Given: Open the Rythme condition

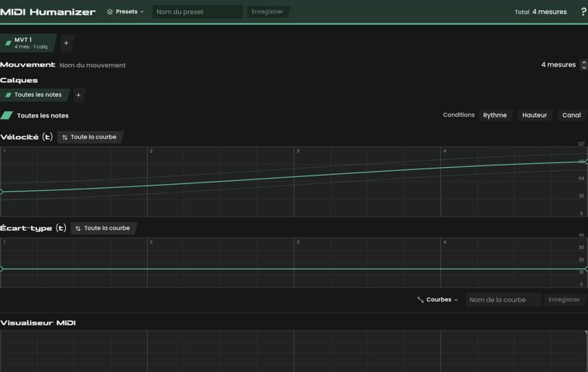Looking at the screenshot, I should coord(494,115).
